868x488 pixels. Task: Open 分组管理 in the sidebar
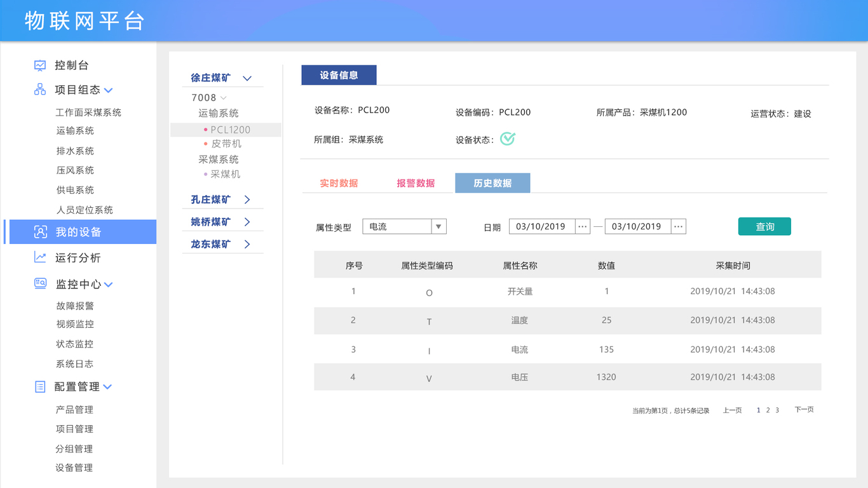point(74,449)
